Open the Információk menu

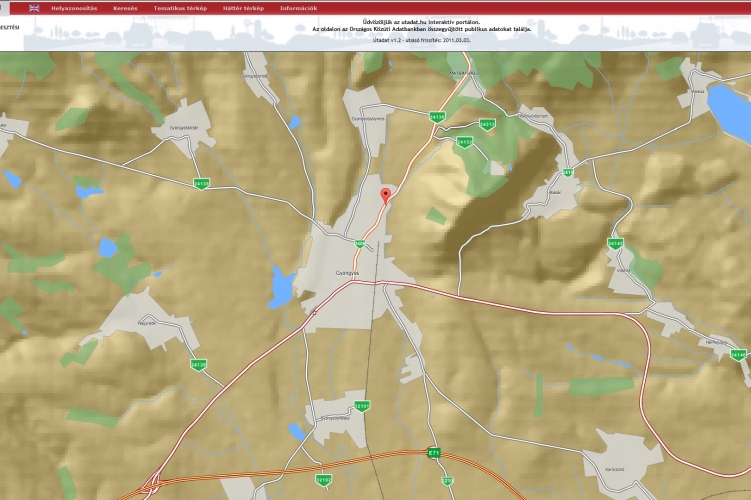[x=299, y=8]
